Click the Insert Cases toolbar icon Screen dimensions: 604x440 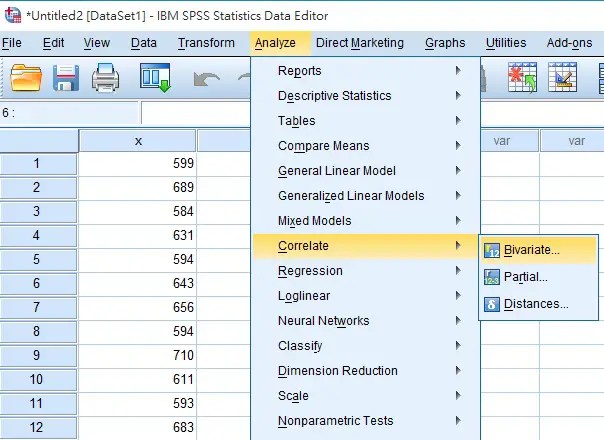pos(522,77)
